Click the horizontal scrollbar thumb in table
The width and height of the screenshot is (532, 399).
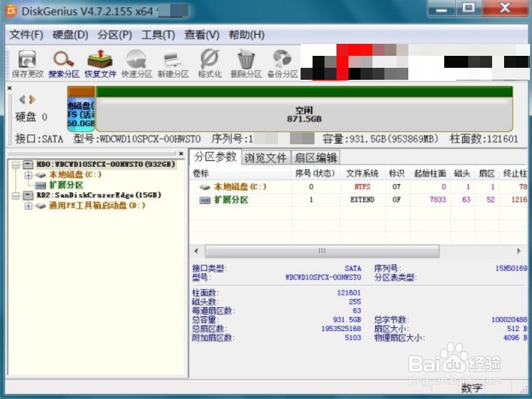[x=322, y=251]
